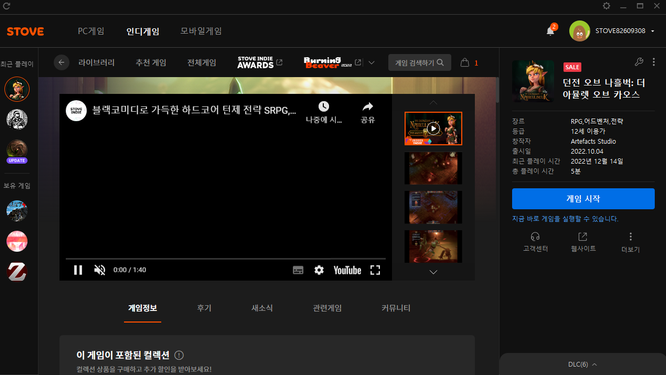Viewport: 666px width, 375px height.
Task: Click the user profile avatar
Action: [x=579, y=31]
